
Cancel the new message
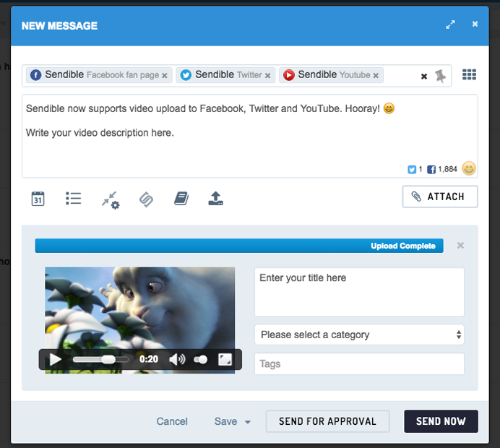pos(172,421)
